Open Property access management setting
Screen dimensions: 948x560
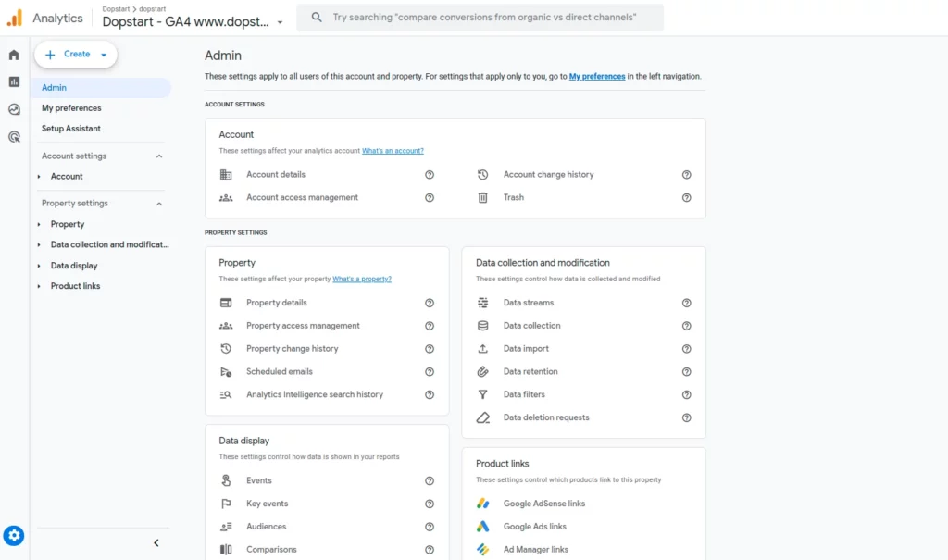pos(303,326)
